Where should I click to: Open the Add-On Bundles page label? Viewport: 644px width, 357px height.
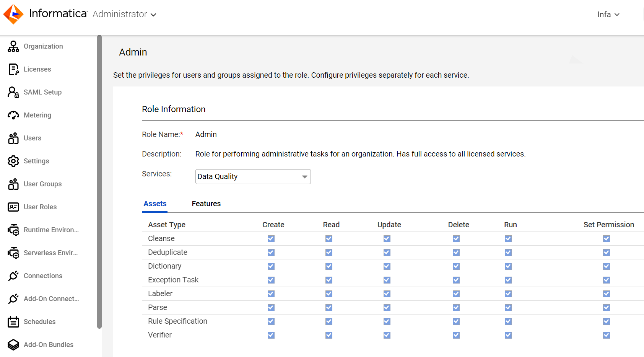(x=49, y=345)
